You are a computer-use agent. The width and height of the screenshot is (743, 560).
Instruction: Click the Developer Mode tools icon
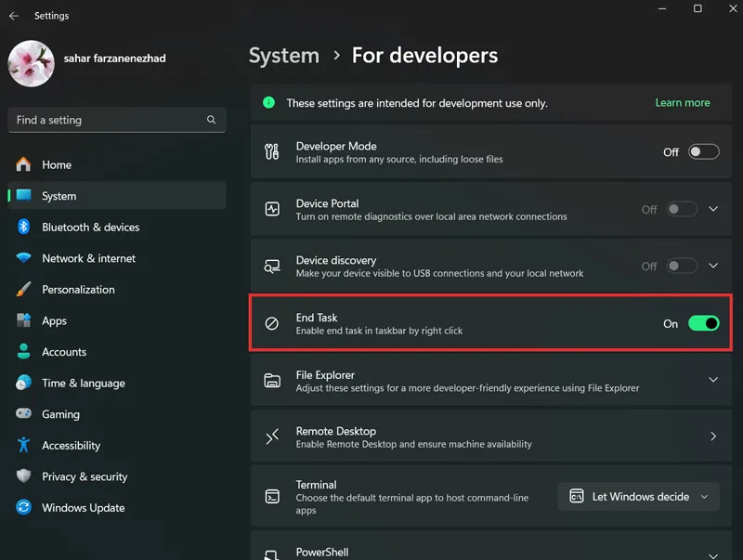pyautogui.click(x=272, y=151)
